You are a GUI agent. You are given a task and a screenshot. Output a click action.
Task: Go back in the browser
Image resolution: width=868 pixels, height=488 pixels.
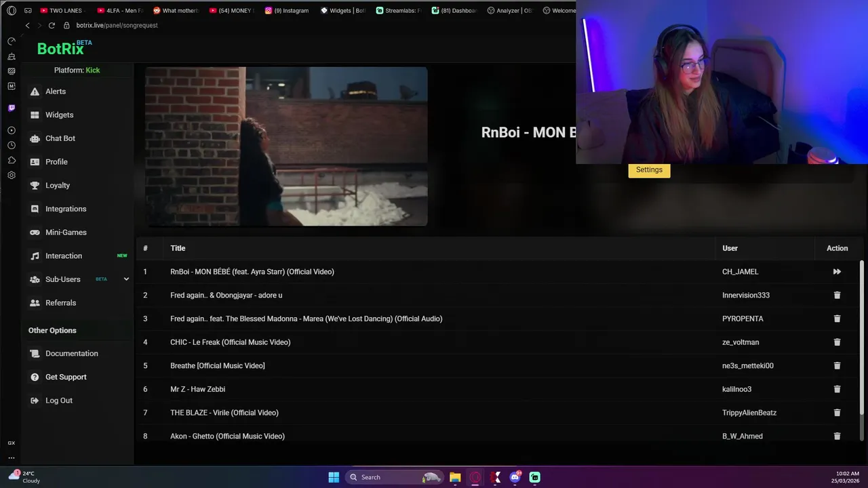click(x=27, y=25)
